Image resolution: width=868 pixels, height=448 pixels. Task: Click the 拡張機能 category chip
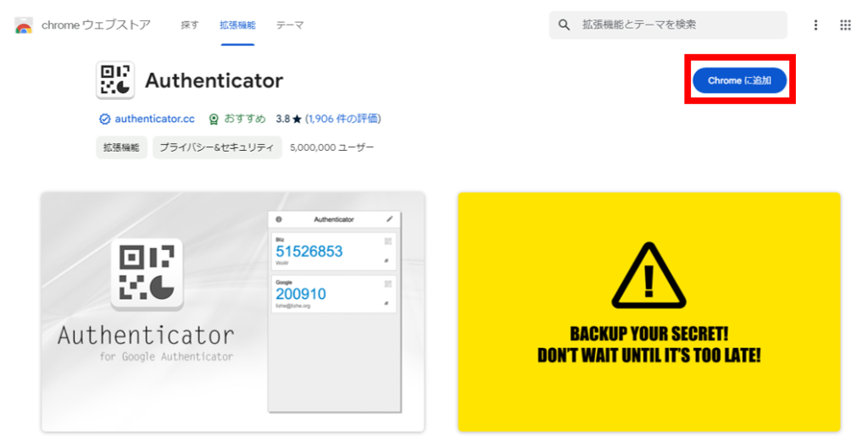pos(121,147)
